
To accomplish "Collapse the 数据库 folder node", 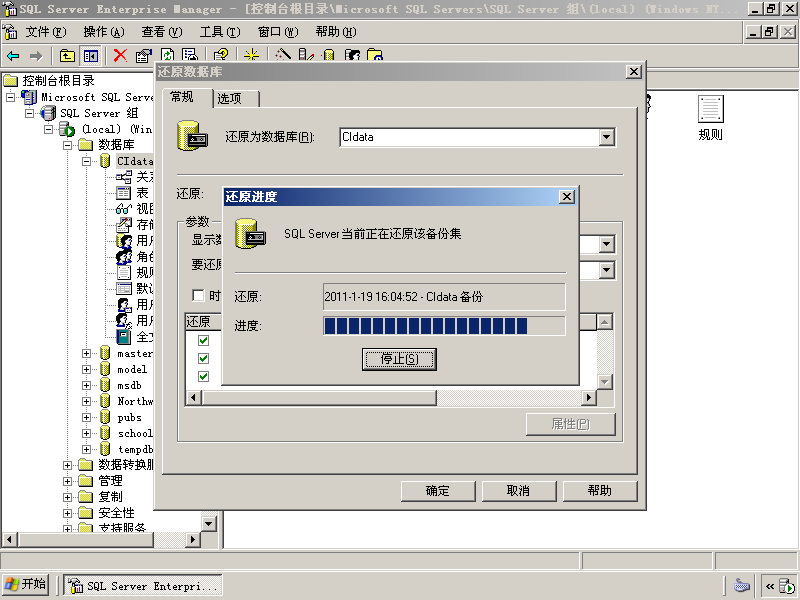I will pyautogui.click(x=67, y=145).
